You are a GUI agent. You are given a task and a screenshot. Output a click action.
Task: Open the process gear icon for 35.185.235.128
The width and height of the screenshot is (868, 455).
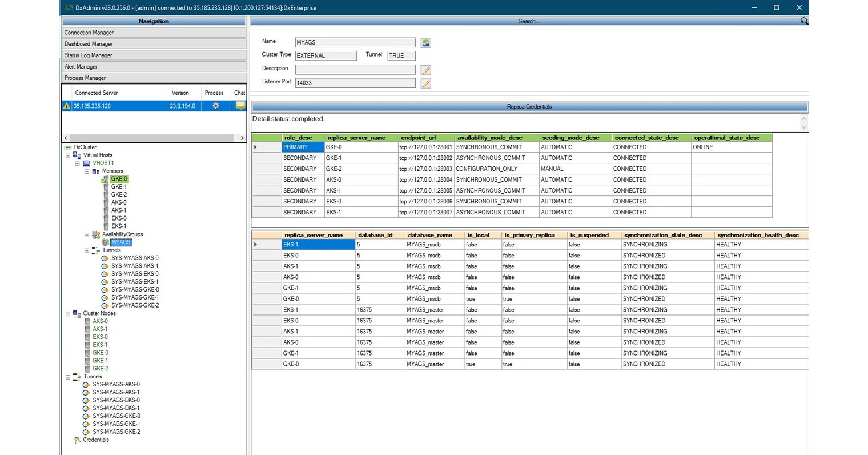pyautogui.click(x=214, y=106)
